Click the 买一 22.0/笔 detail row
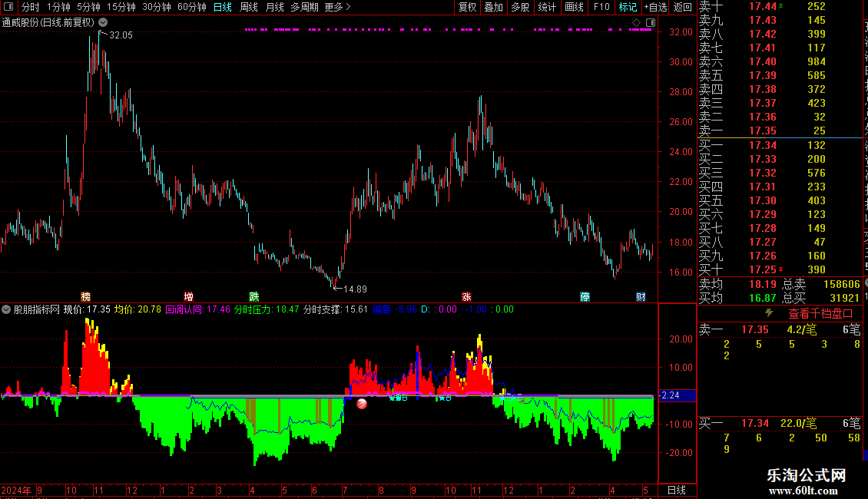This screenshot has height=499, width=868. [780, 423]
